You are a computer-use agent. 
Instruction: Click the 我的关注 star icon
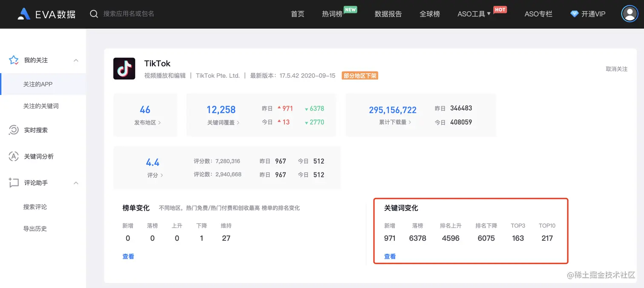click(x=14, y=60)
